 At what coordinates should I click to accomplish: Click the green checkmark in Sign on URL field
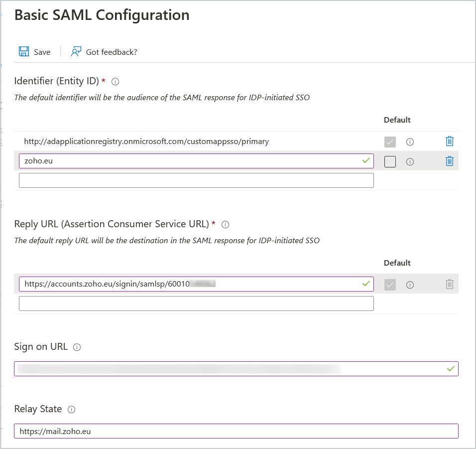[451, 368]
